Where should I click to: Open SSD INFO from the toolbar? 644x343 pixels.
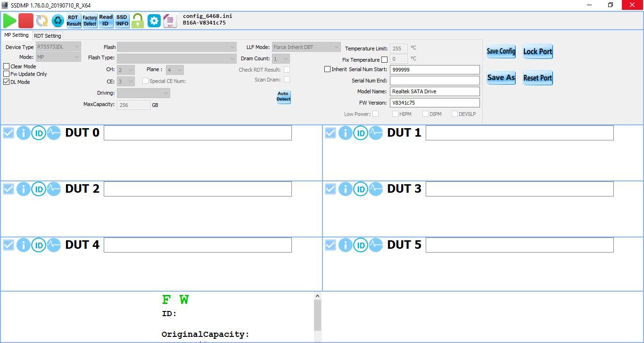(x=122, y=21)
